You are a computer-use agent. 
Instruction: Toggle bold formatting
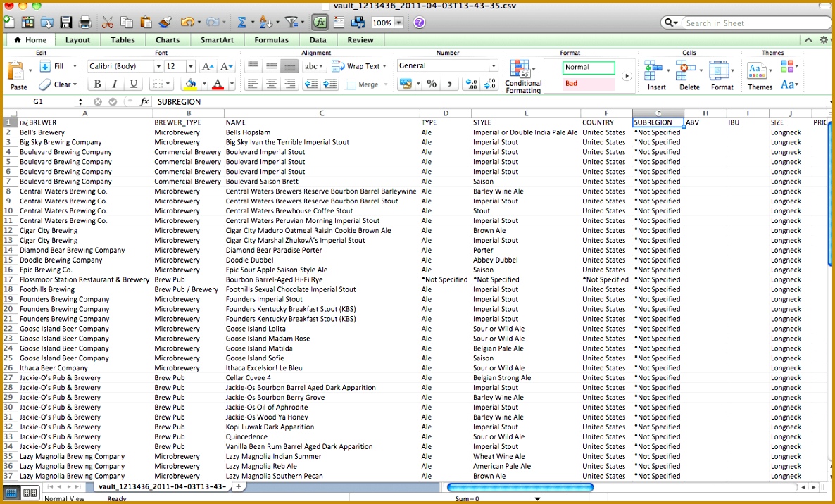click(97, 84)
